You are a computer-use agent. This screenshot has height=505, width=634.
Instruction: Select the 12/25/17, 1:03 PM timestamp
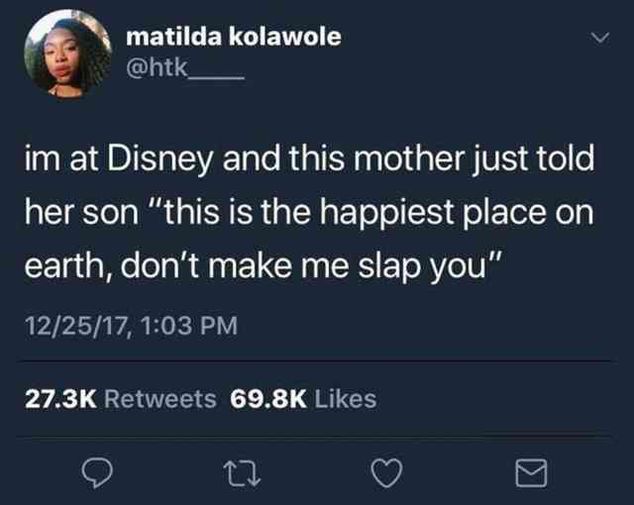(131, 325)
